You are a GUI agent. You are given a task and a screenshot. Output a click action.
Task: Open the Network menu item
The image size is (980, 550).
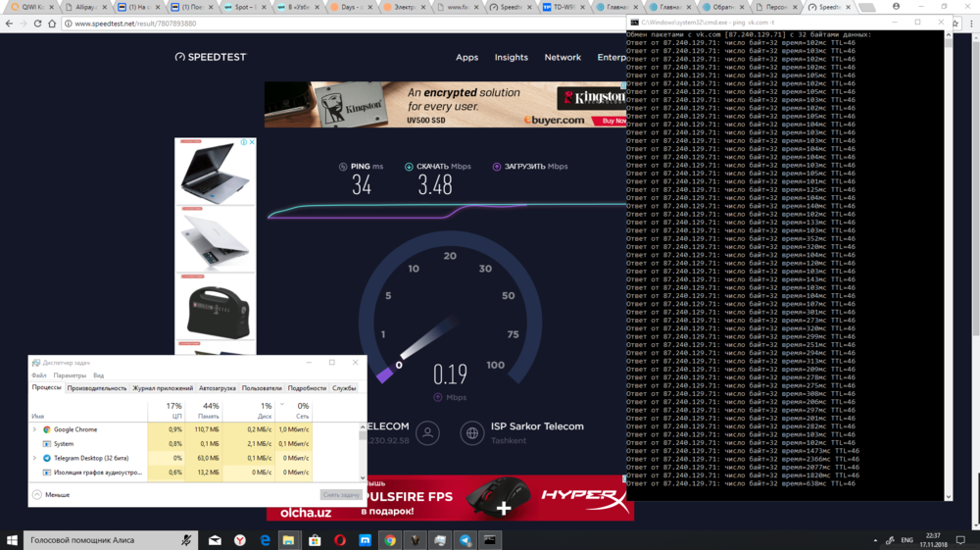(563, 57)
